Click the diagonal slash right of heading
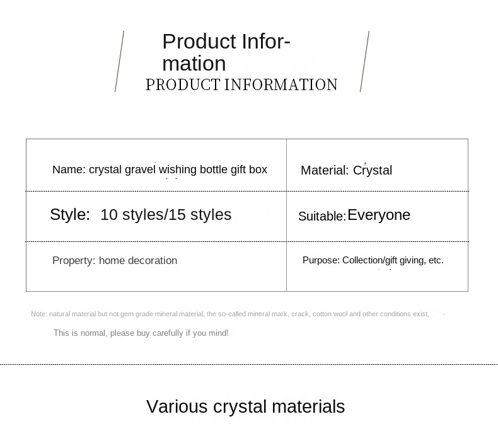The height and width of the screenshot is (448, 498). 364,62
